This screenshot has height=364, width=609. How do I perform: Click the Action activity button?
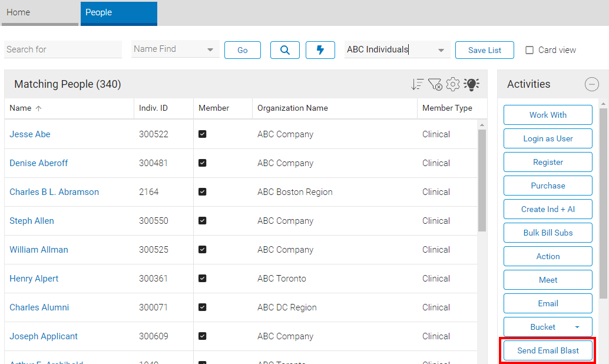point(548,256)
